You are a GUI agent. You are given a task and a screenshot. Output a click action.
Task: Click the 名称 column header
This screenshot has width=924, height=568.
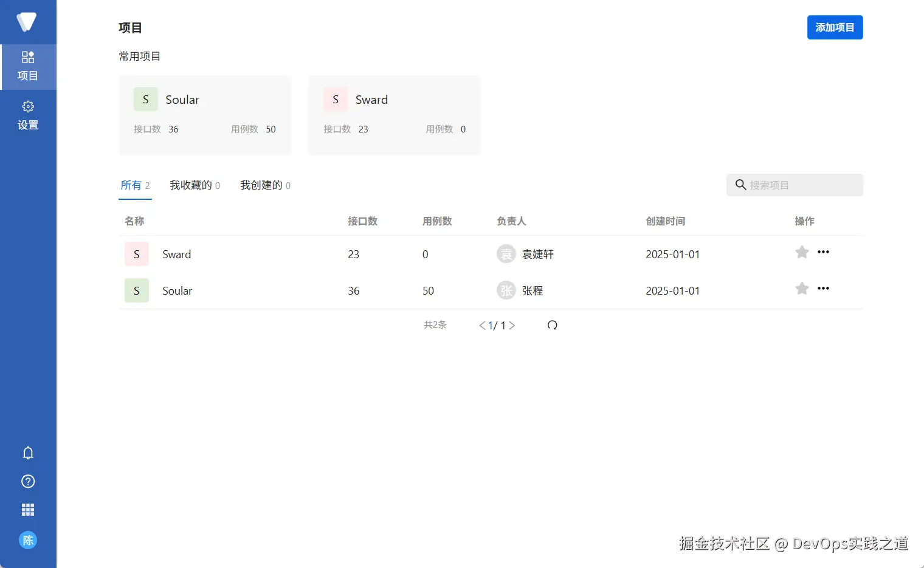(134, 221)
